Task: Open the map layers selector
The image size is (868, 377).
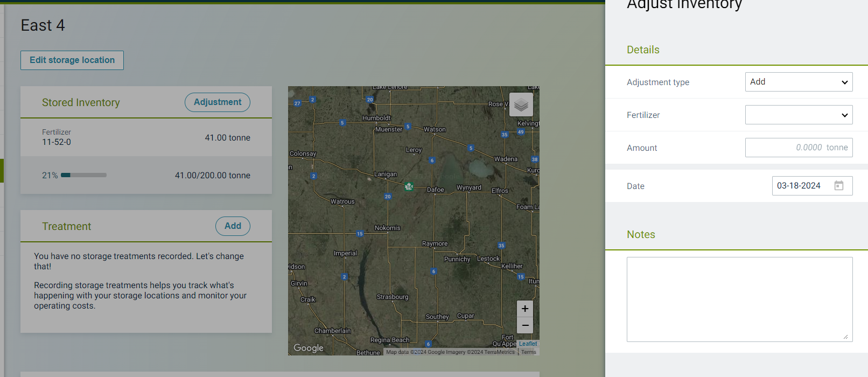Action: (x=521, y=105)
